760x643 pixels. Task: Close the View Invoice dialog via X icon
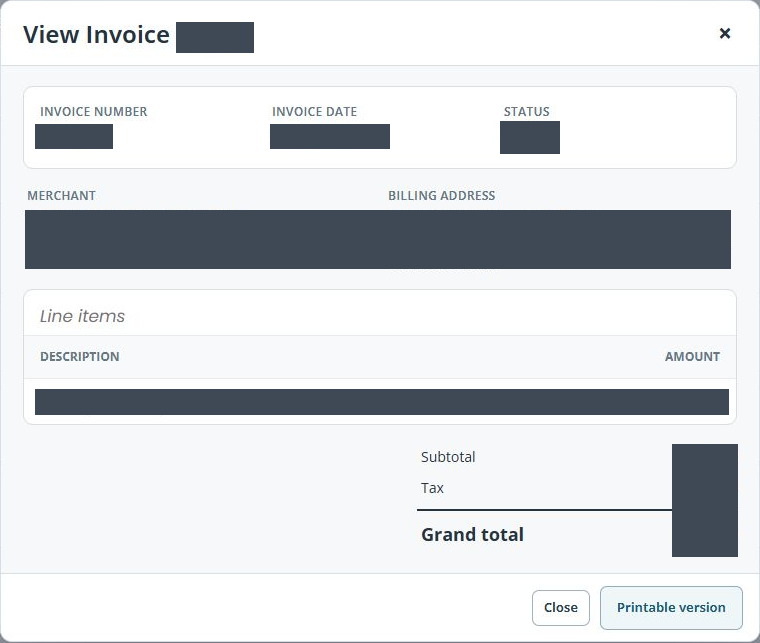(x=725, y=33)
